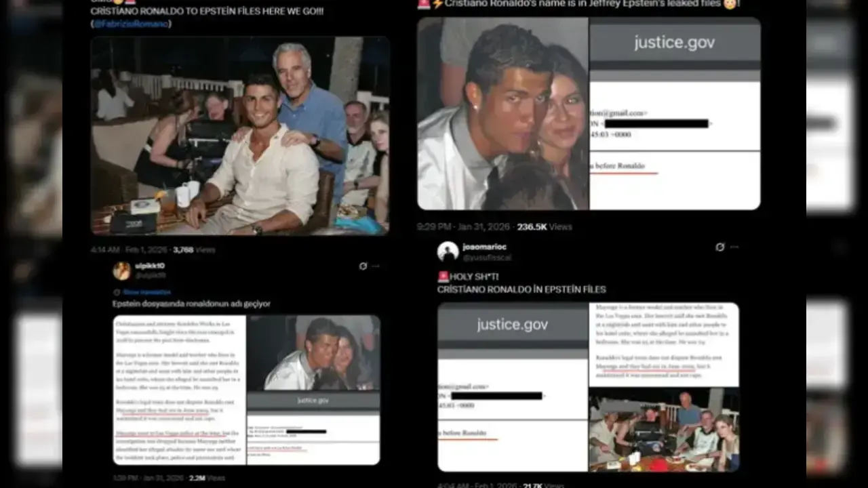Viewport: 868px width, 488px height.
Task: Click the Grok icon on sipikk10's tweet
Action: point(363,266)
